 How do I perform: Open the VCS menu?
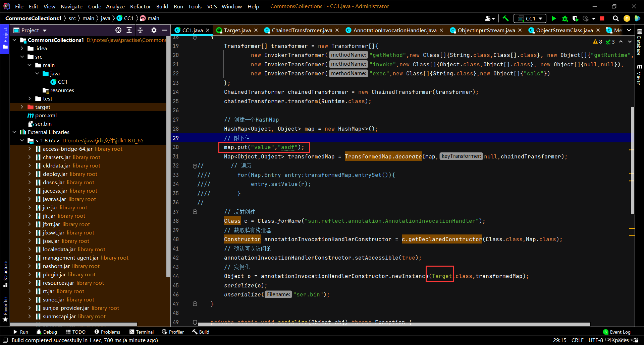[212, 6]
